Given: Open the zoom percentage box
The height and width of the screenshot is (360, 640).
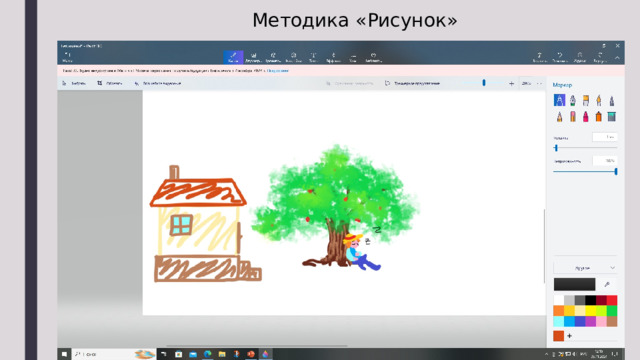Looking at the screenshot, I should tap(526, 83).
